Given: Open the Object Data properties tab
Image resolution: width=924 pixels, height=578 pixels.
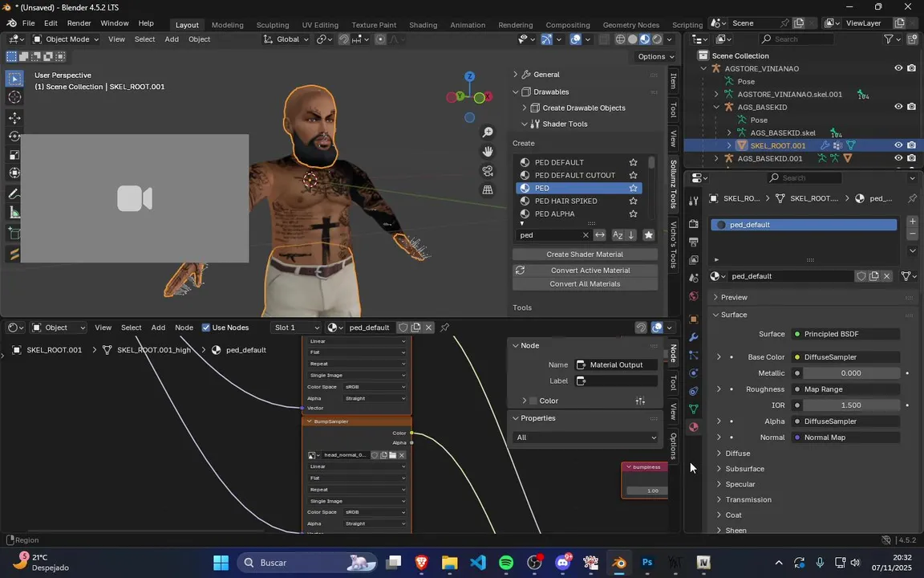Looking at the screenshot, I should pyautogui.click(x=694, y=409).
